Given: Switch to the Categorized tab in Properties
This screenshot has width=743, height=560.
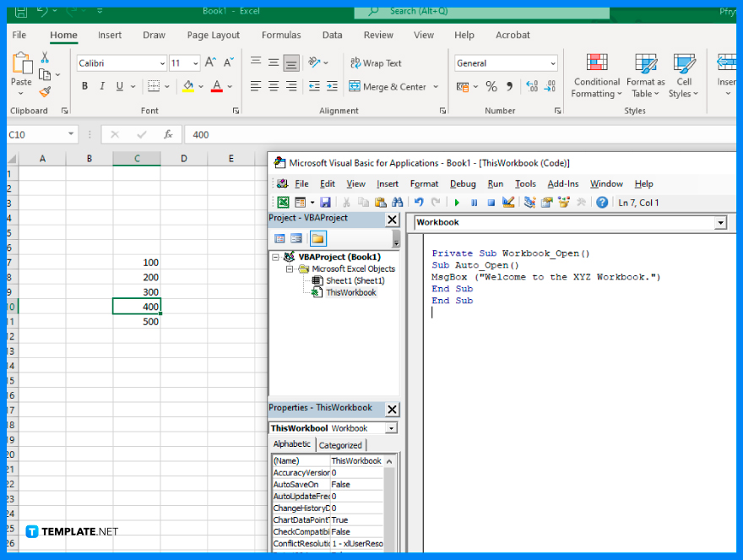Looking at the screenshot, I should coord(340,444).
